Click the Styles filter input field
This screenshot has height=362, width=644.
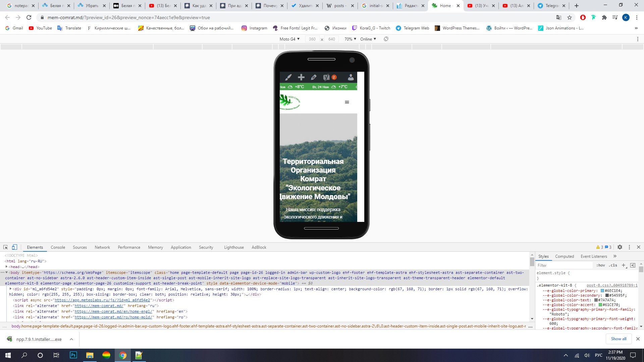[x=565, y=265]
